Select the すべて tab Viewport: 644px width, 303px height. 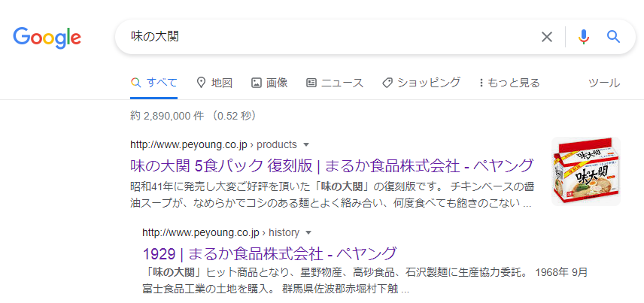[153, 83]
